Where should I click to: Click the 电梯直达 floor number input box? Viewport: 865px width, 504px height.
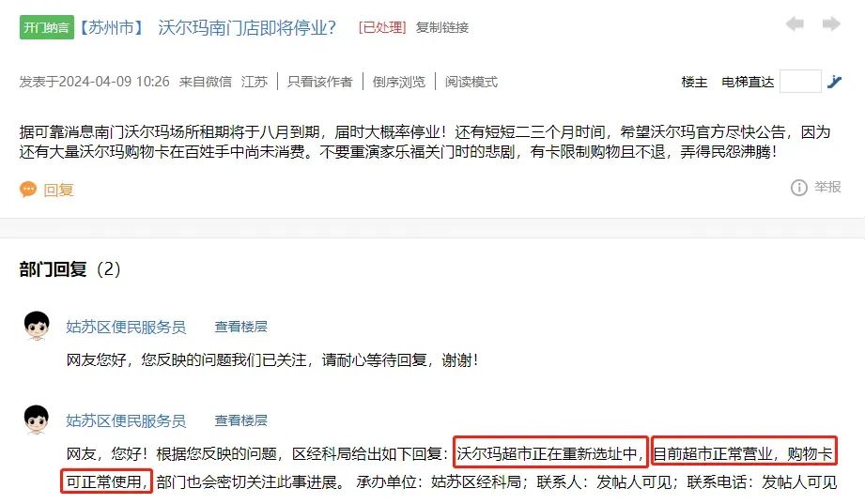coord(800,82)
